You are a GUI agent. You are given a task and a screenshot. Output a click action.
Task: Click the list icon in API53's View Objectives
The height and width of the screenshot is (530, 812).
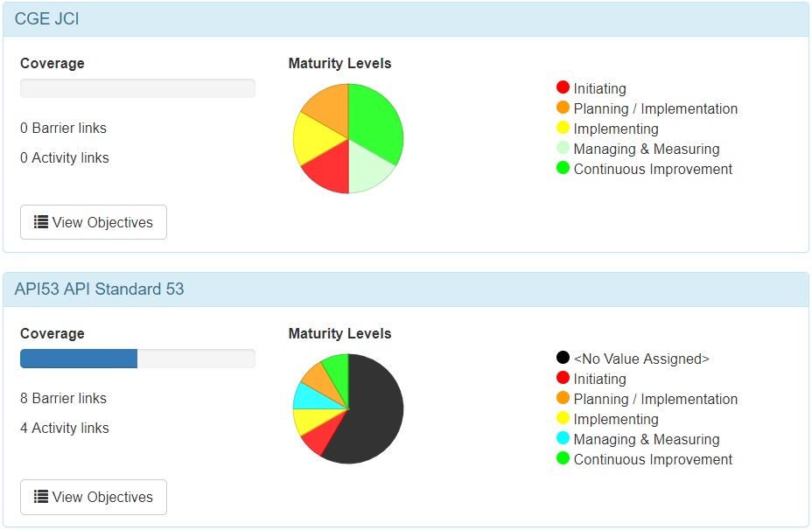(41, 497)
